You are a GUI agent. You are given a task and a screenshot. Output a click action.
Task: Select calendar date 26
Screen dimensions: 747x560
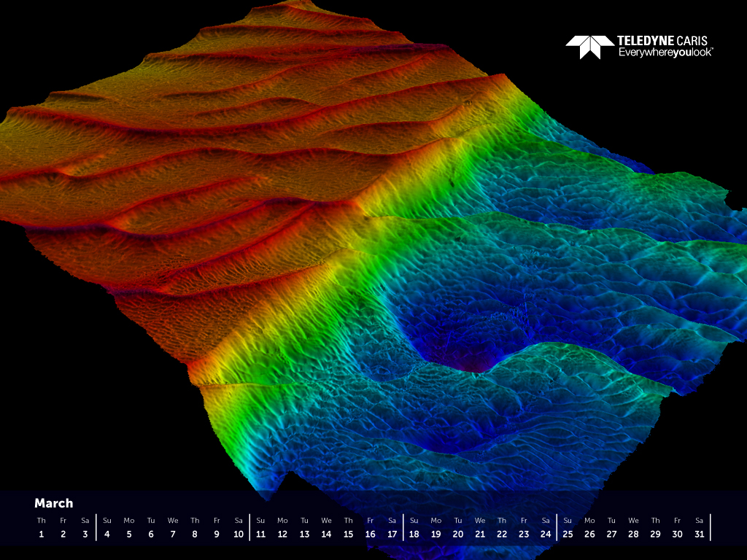tap(589, 534)
